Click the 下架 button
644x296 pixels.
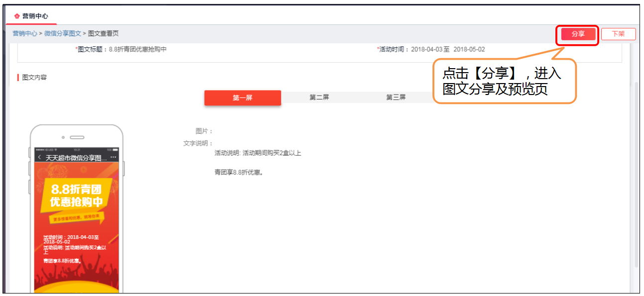click(x=618, y=34)
